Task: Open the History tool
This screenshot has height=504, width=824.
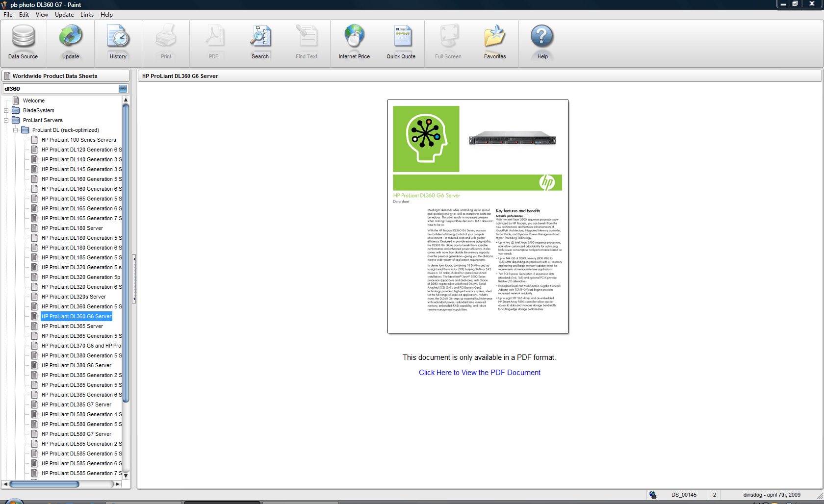Action: pyautogui.click(x=118, y=42)
